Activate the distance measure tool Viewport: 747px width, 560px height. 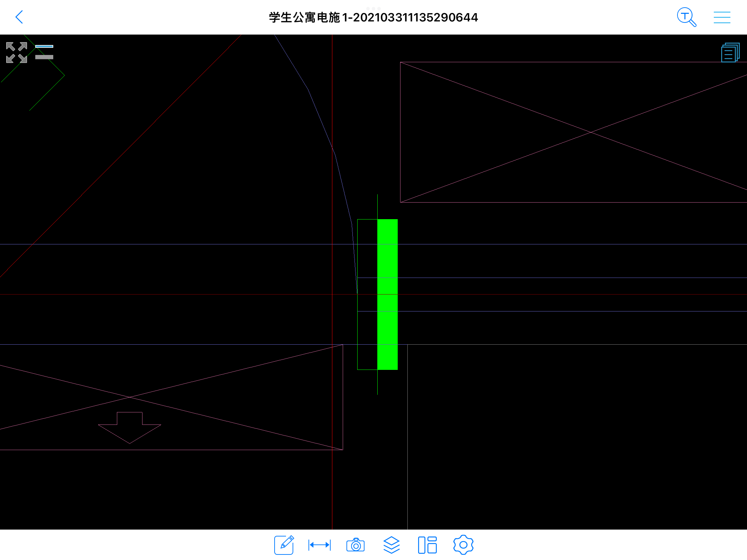coord(320,545)
